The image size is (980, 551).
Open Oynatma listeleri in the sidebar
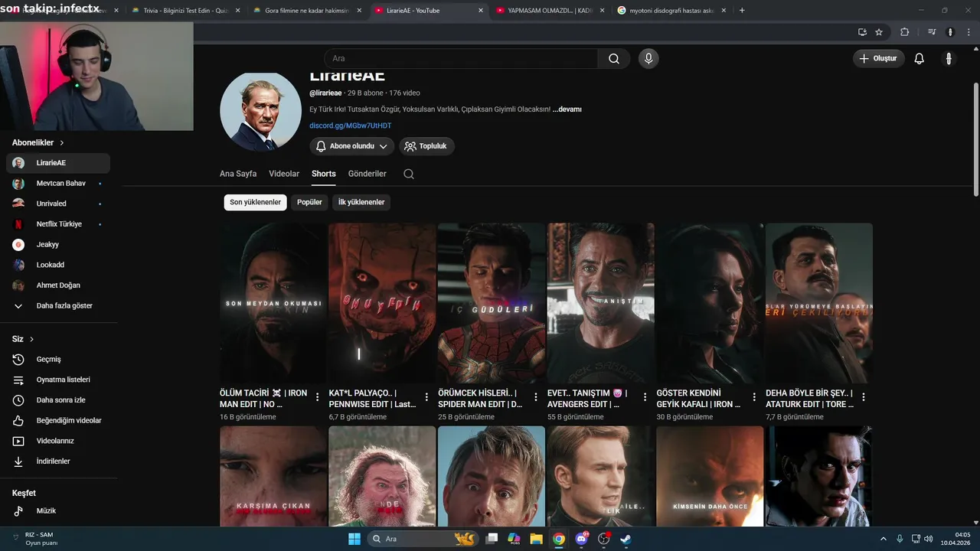58,380
